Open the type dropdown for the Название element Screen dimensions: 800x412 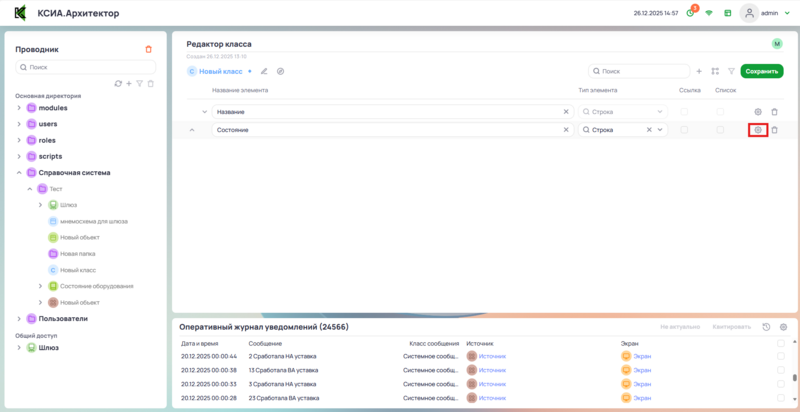click(660, 112)
